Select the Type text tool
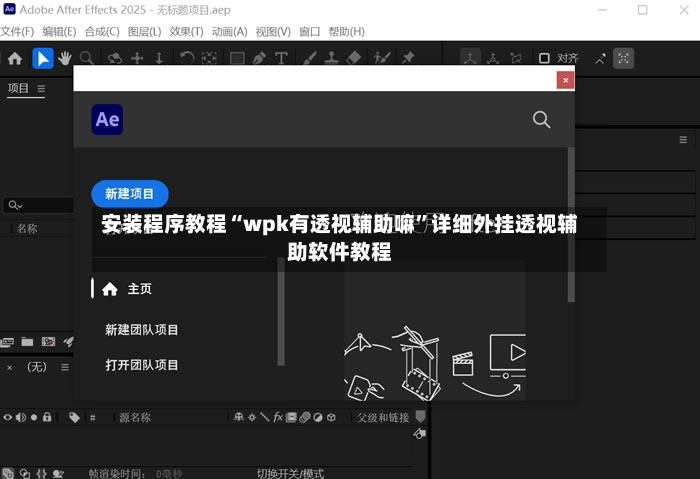The image size is (700, 479). tap(281, 58)
